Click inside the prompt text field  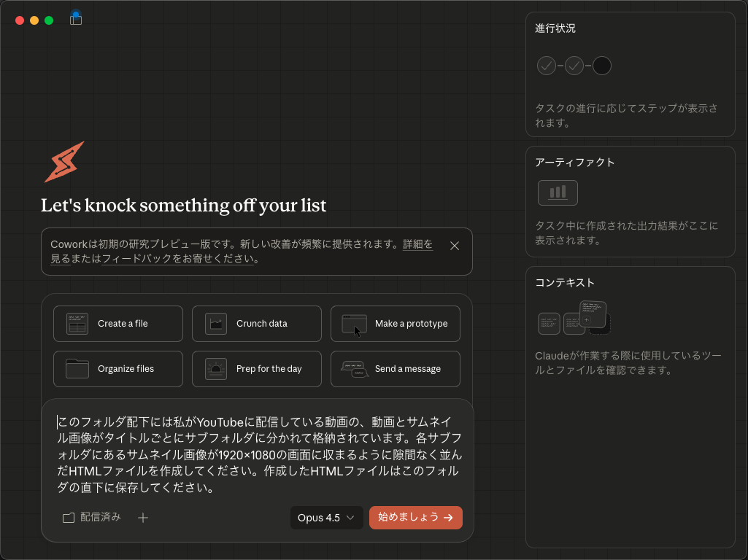click(259, 454)
